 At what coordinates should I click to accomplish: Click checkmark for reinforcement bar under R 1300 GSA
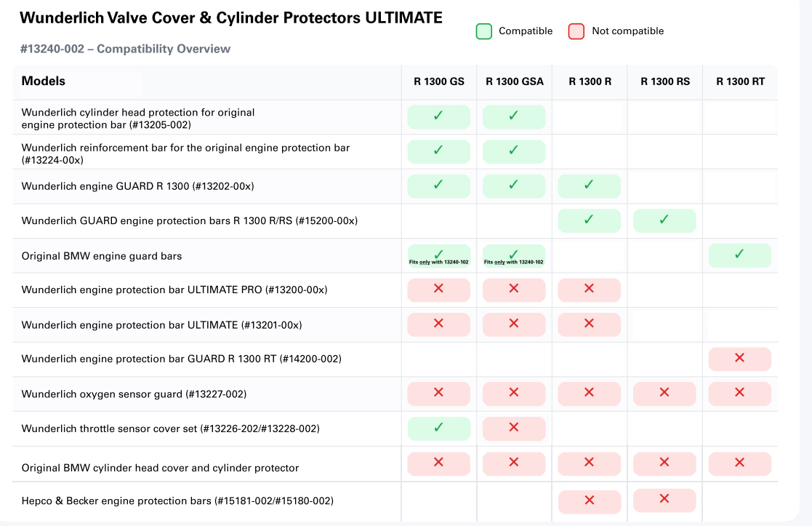click(514, 151)
